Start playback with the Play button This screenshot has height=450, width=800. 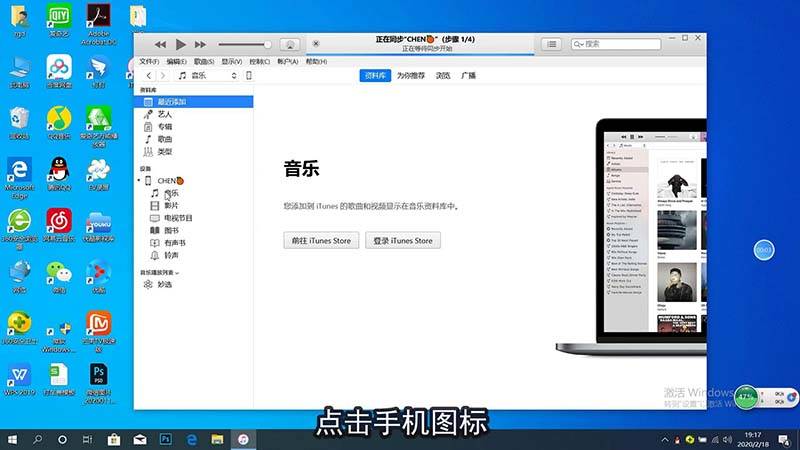coord(180,44)
